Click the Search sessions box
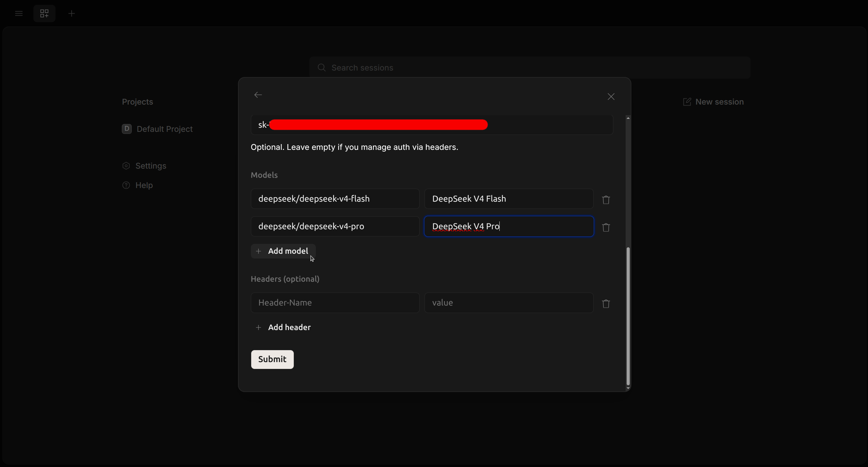The image size is (868, 467). [x=530, y=68]
